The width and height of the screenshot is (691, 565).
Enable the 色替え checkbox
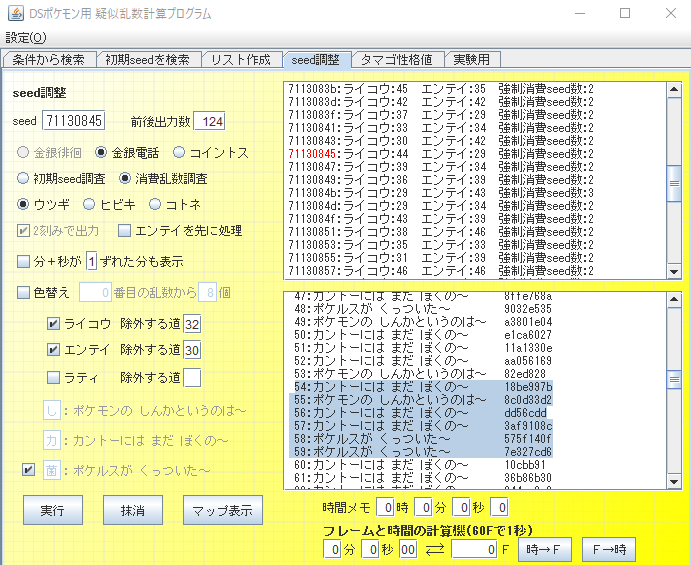[23, 293]
